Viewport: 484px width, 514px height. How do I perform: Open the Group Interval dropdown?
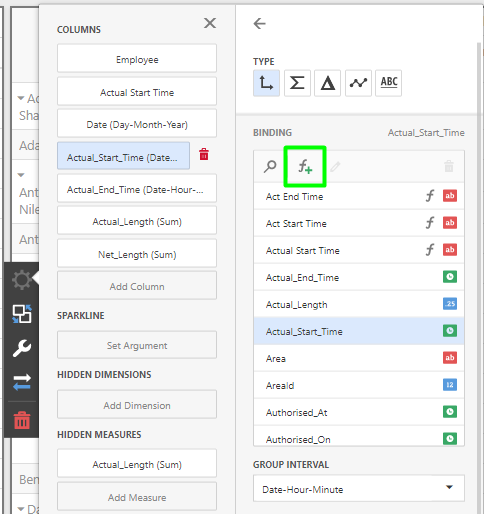359,488
